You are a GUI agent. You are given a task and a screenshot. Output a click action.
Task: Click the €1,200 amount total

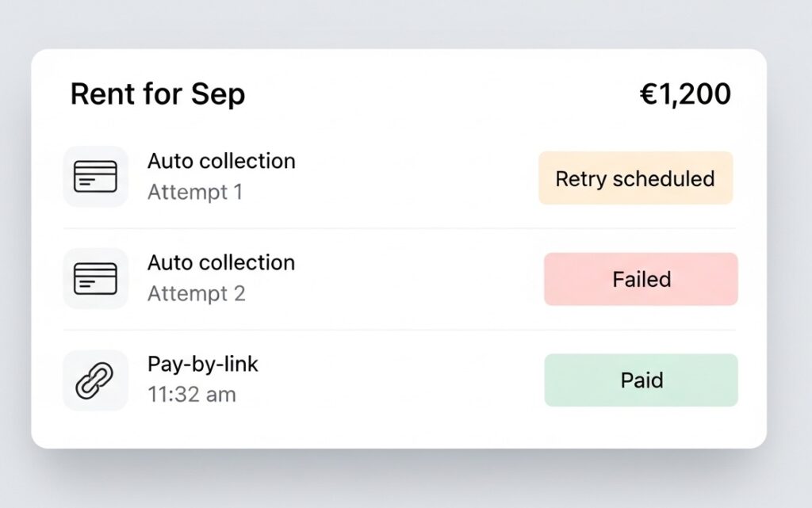click(x=685, y=94)
